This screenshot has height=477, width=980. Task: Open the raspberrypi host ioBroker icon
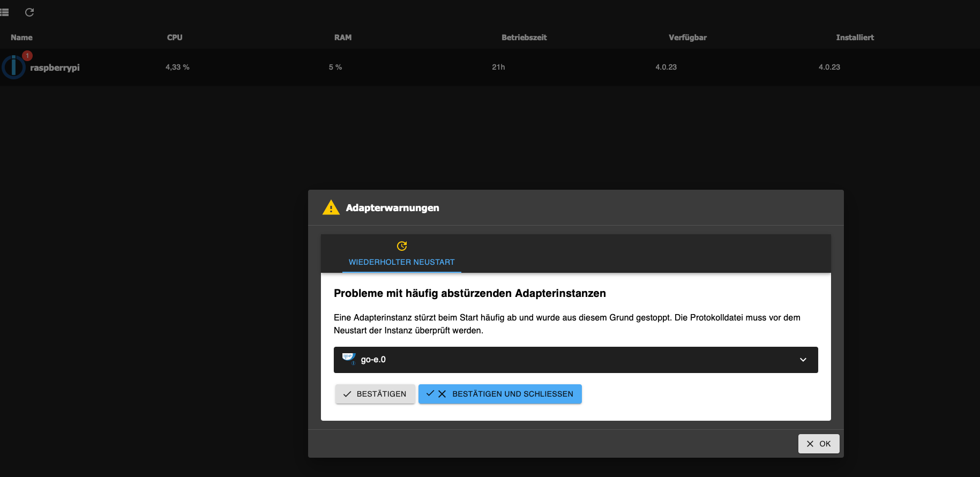click(13, 67)
